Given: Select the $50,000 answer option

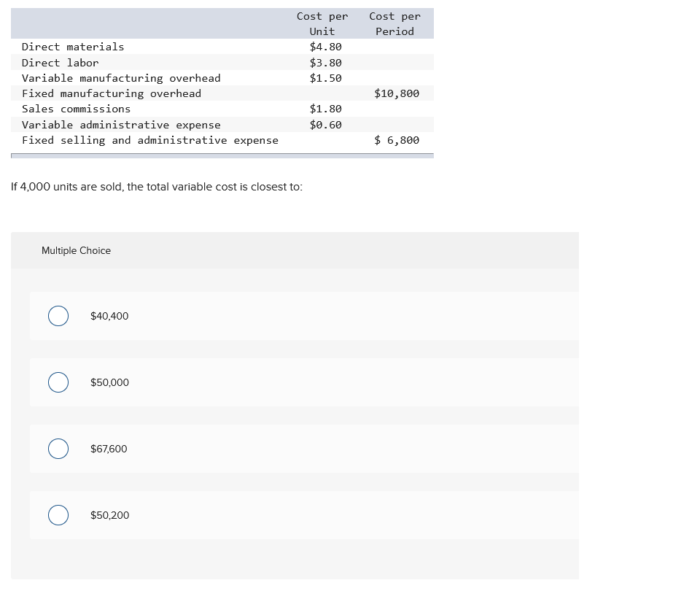Looking at the screenshot, I should (58, 382).
